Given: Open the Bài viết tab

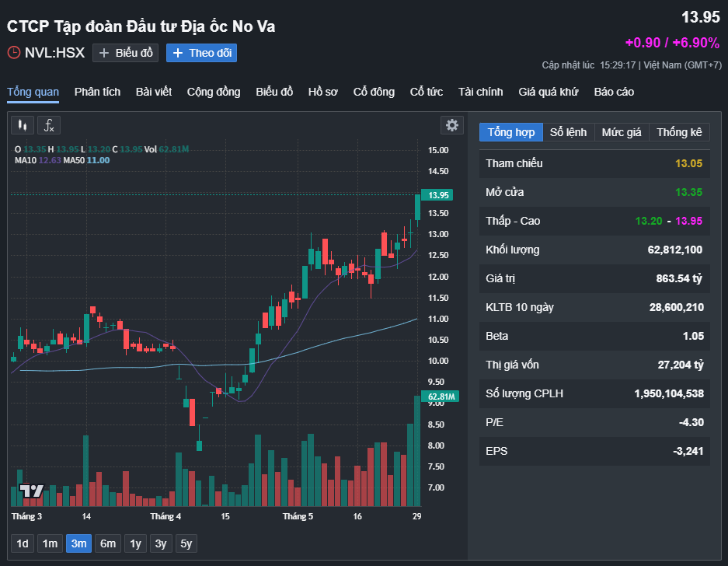Looking at the screenshot, I should pos(154,92).
